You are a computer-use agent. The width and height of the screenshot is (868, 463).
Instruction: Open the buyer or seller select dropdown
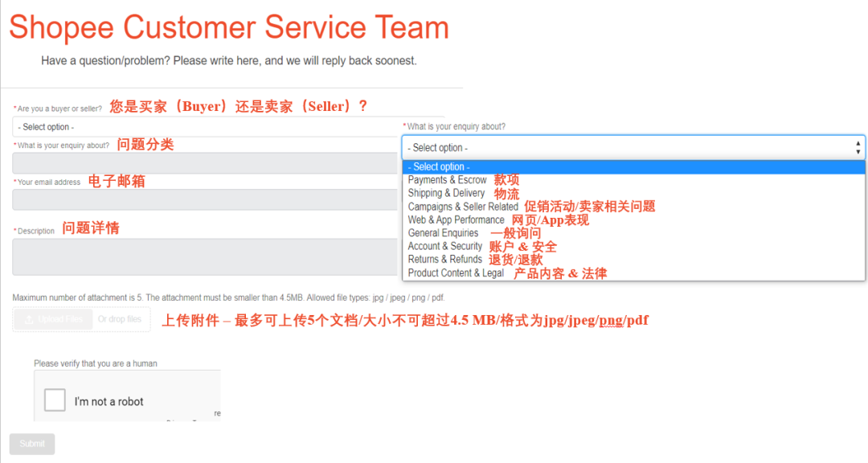[x=205, y=127]
